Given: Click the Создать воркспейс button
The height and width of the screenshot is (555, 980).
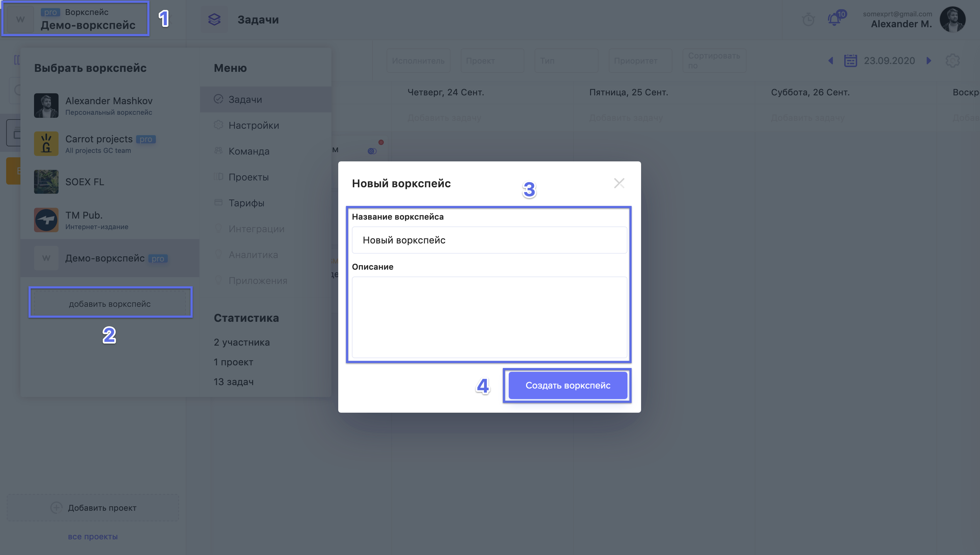Looking at the screenshot, I should (568, 385).
